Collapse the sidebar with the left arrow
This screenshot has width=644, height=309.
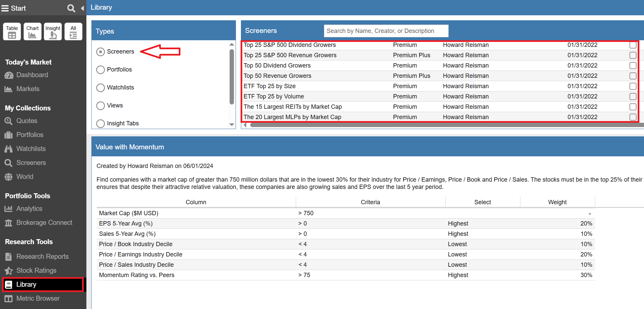tap(82, 8)
